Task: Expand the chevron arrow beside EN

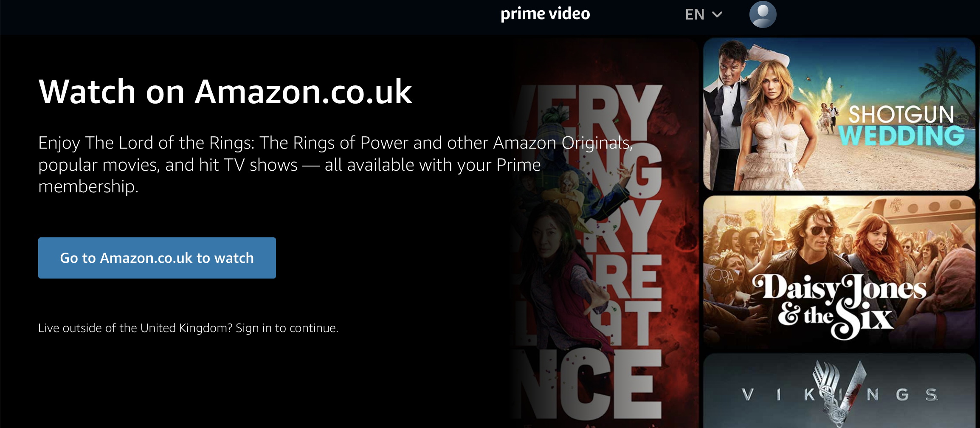Action: click(717, 15)
